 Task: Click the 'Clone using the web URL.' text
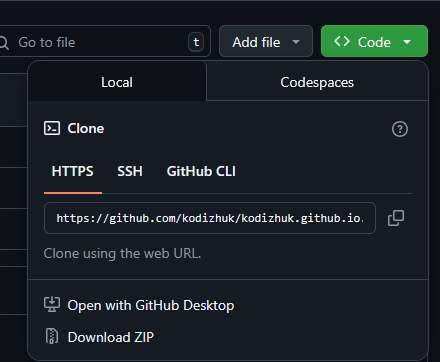(x=122, y=253)
